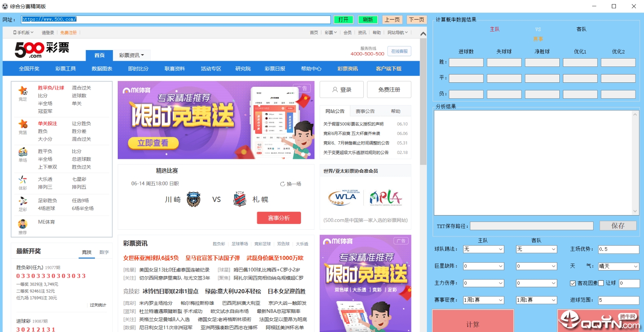Click the 足彩 icon in sidebar

click(23, 201)
